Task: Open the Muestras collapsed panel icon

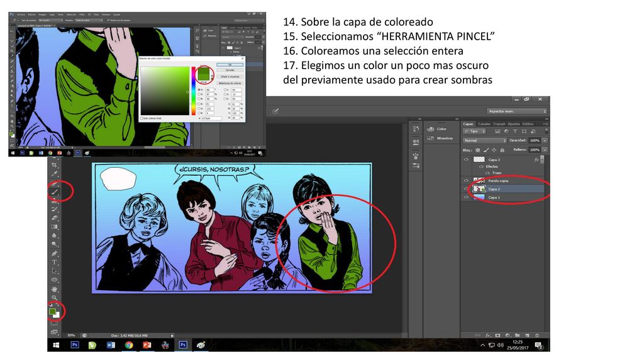Action: (x=431, y=138)
